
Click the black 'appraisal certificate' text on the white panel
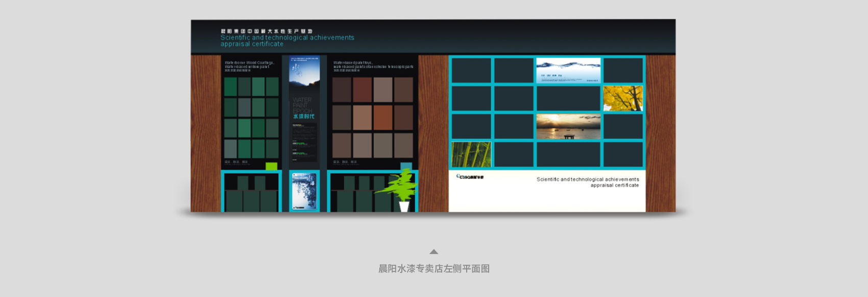(614, 185)
